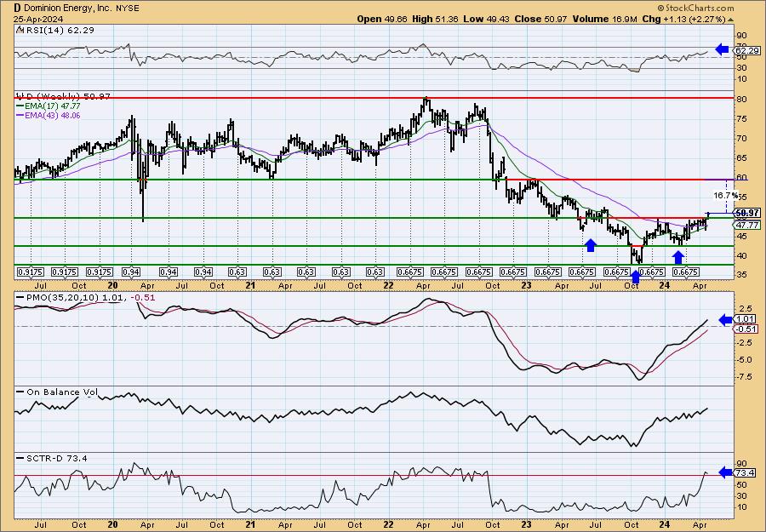Click the D (Weekly) 50.97 price legend

(x=67, y=96)
